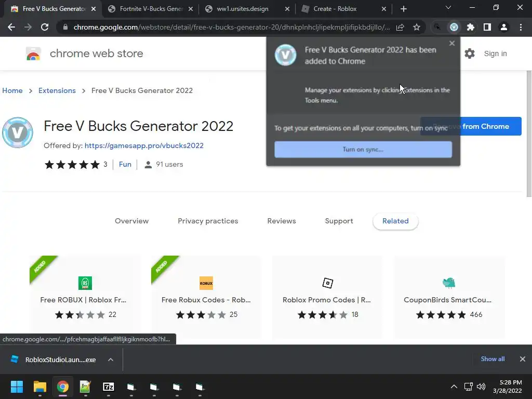Go to Extensions breadcrumb
Viewport: 532px width, 399px height.
coord(57,90)
